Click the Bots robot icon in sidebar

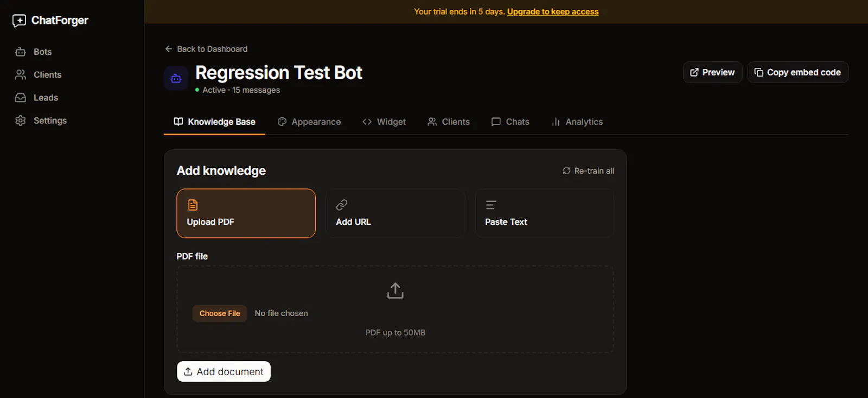tap(21, 52)
